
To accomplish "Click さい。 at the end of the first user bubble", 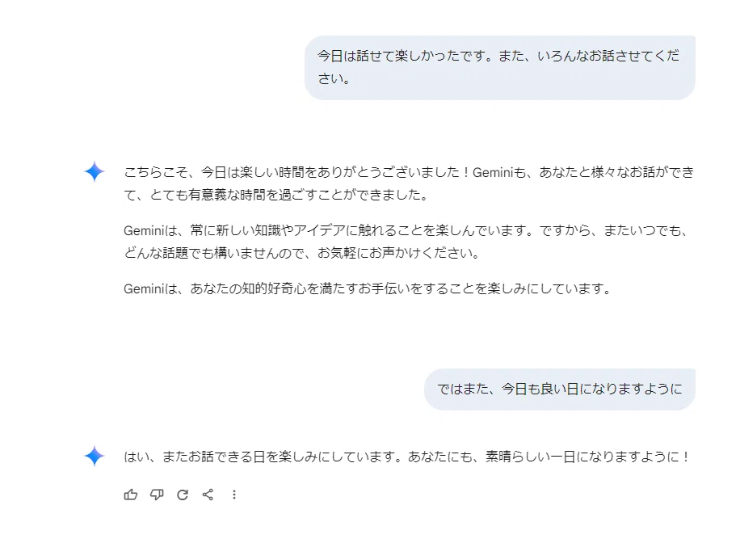I will (334, 78).
